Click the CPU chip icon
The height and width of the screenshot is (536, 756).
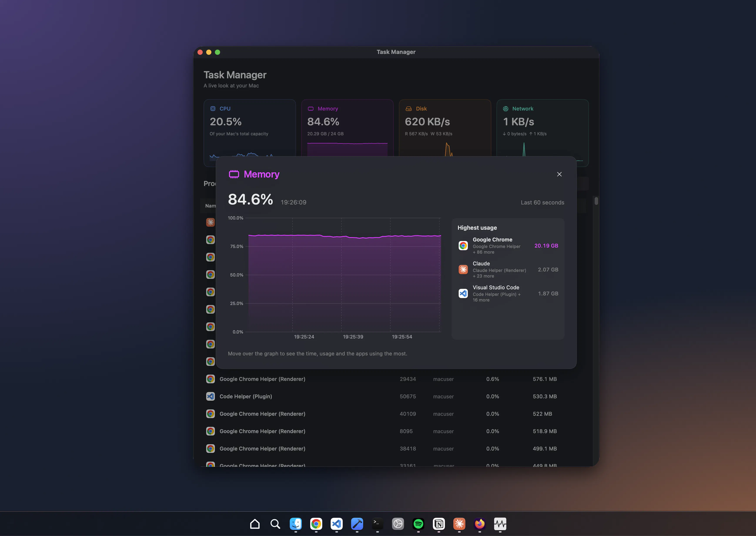click(213, 109)
